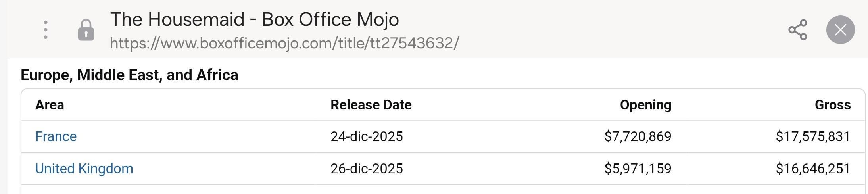Click France's release date 24-dic-2025
Screen dimensions: 868x194
[x=367, y=136]
